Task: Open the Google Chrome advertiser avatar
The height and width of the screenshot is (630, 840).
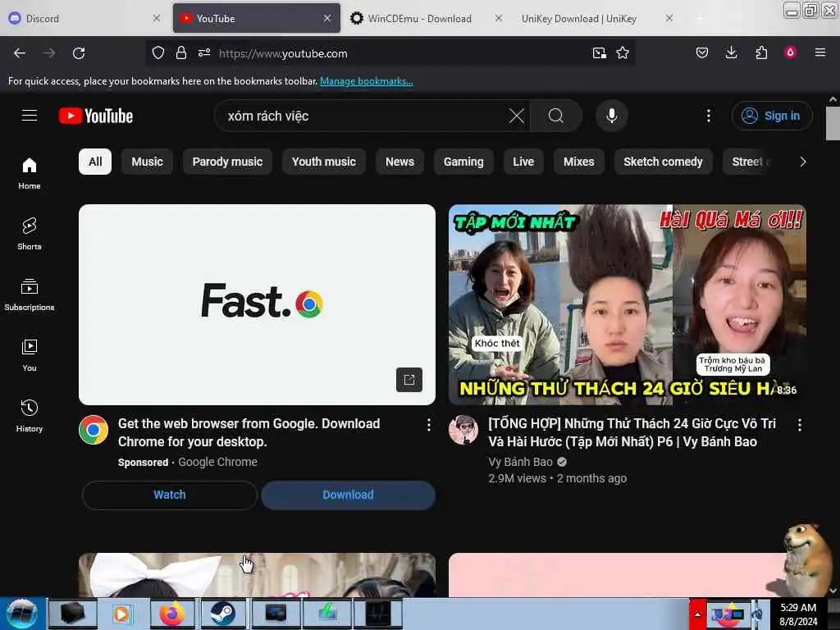Action: (94, 430)
